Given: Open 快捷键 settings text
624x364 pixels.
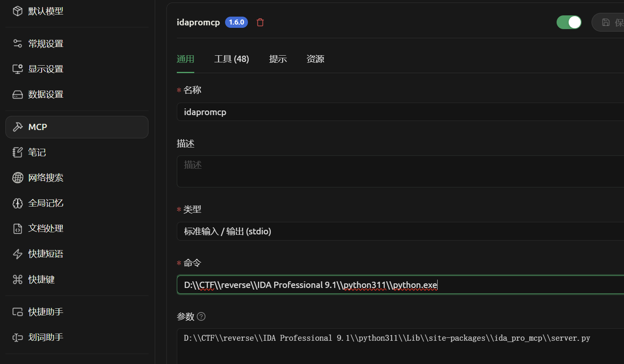Looking at the screenshot, I should click(42, 280).
